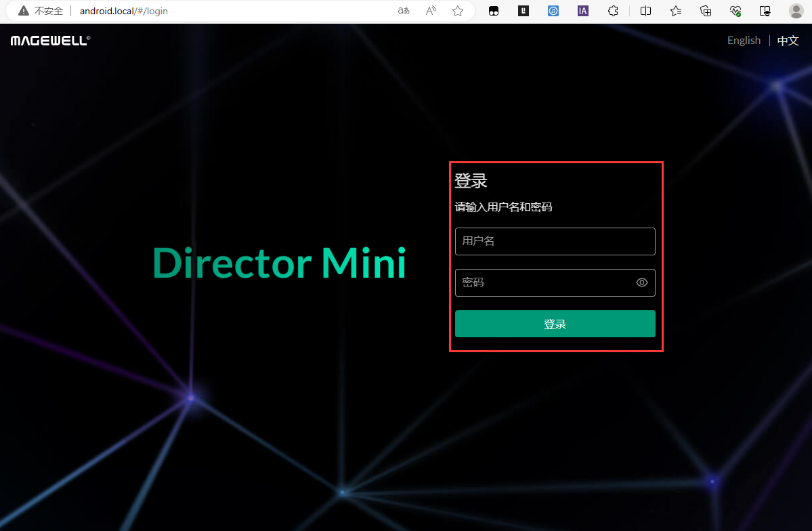Click the 用户名 username field

pyautogui.click(x=555, y=241)
